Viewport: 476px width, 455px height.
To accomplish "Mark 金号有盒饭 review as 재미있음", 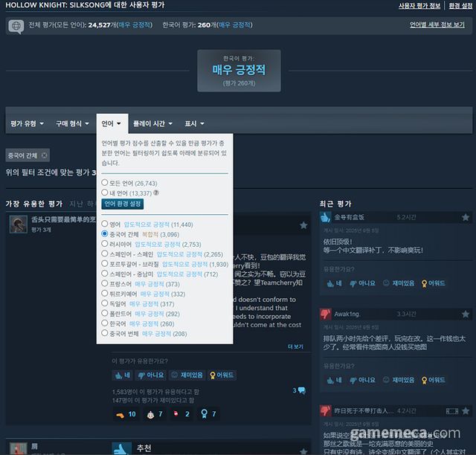I will point(399,283).
